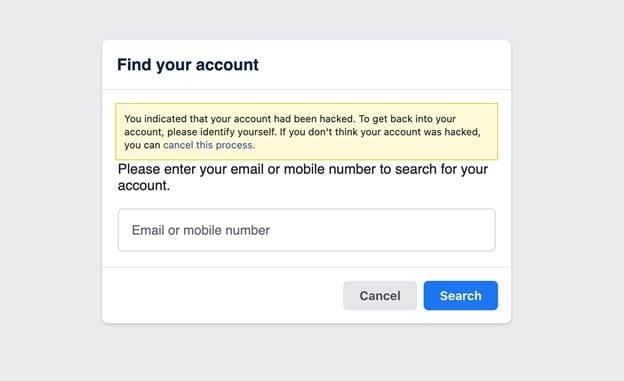Click the yellow hacked-account notice box
The height and width of the screenshot is (381, 624).
pyautogui.click(x=306, y=131)
